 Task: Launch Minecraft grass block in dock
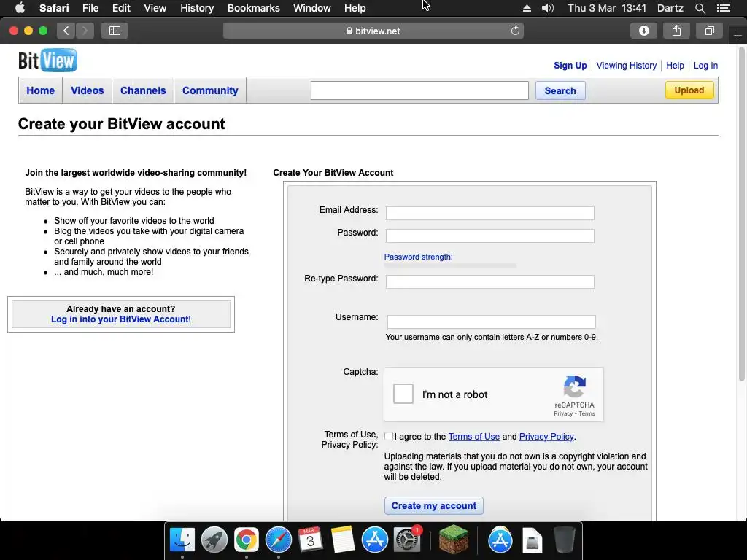[x=453, y=540]
